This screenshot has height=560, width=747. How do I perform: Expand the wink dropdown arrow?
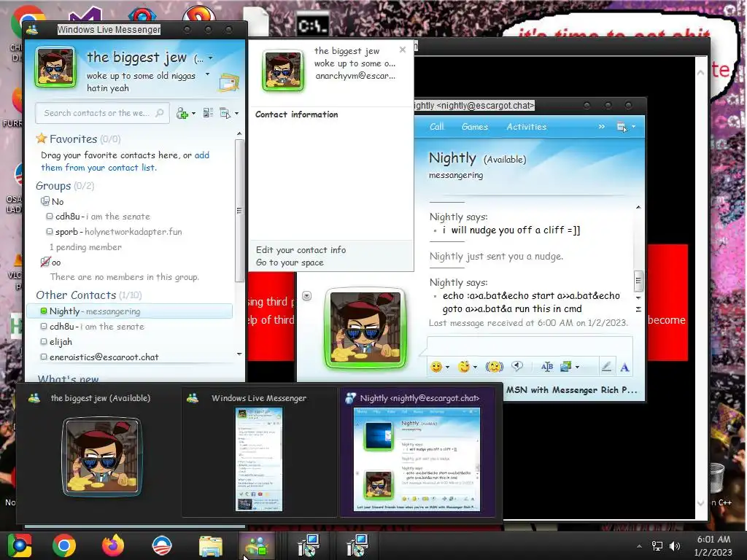[x=475, y=367]
